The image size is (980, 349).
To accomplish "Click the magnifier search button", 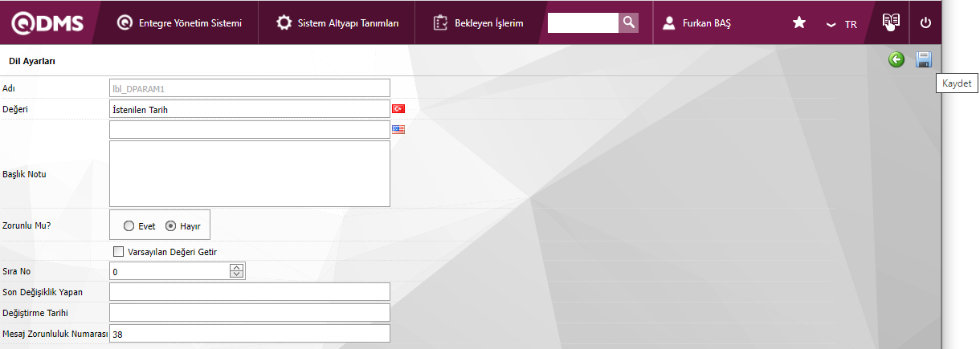I will pyautogui.click(x=629, y=22).
